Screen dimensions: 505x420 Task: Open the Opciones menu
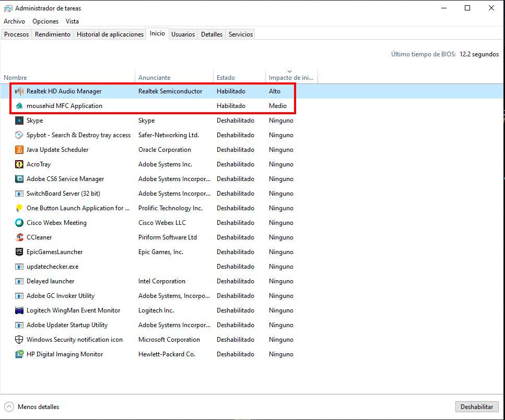pyautogui.click(x=45, y=21)
